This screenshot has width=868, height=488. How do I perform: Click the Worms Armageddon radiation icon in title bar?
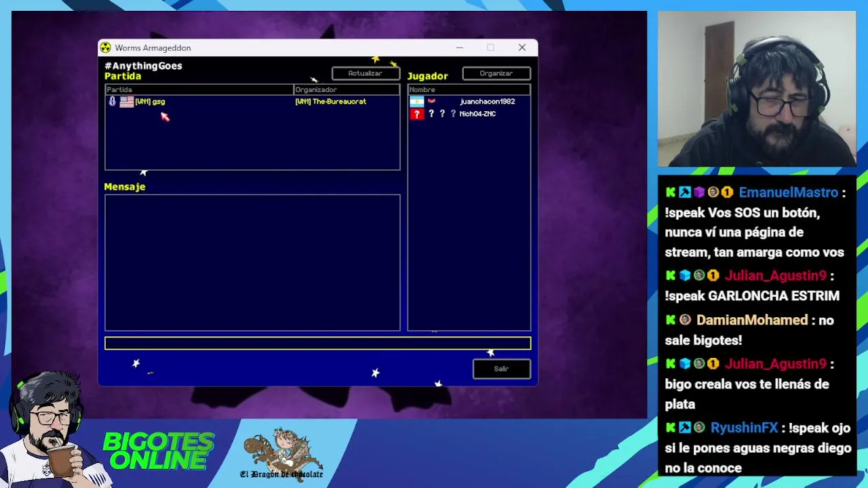coord(106,47)
